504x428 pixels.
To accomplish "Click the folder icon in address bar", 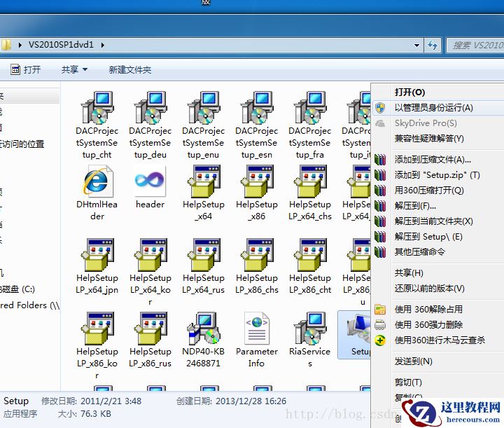I will [6, 45].
